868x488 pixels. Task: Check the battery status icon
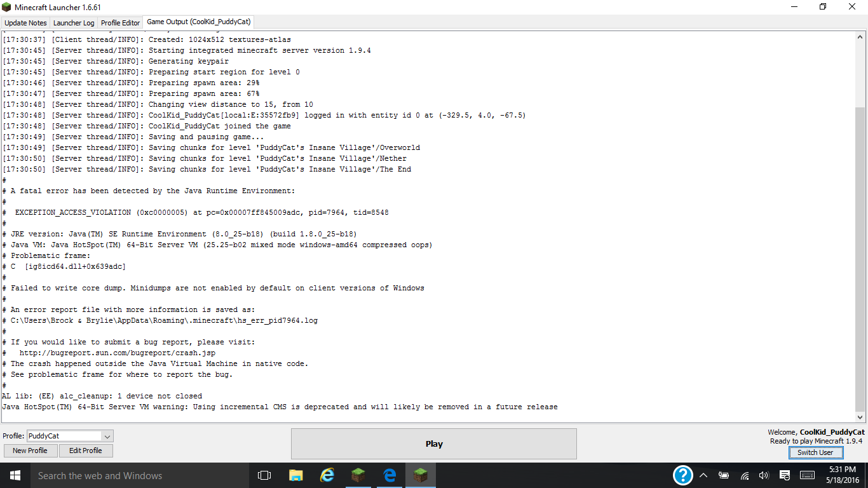pos(724,475)
